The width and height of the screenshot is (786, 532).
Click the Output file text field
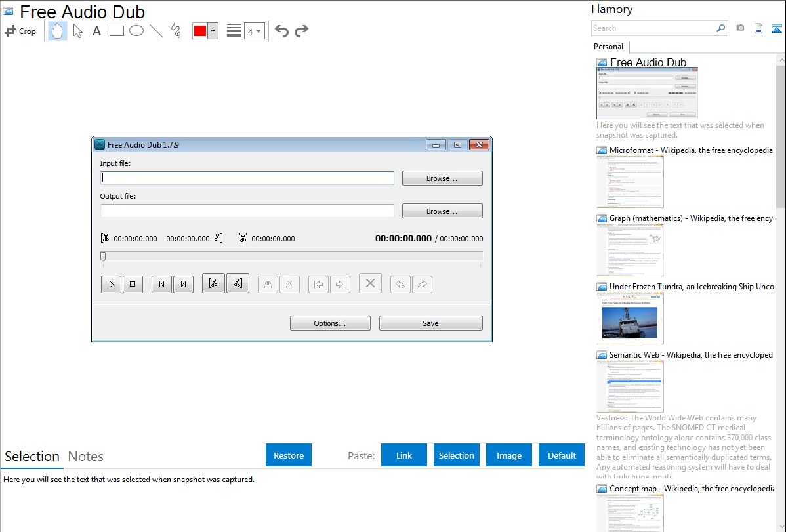click(247, 211)
